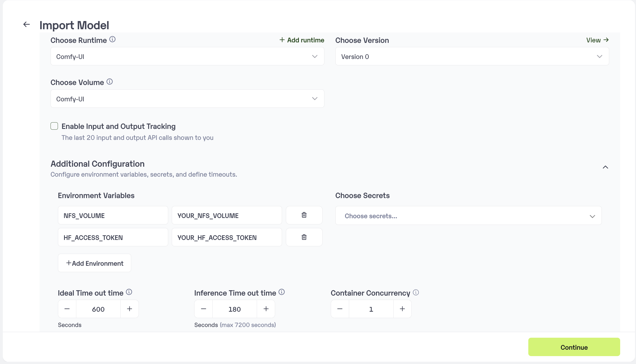Image resolution: width=636 pixels, height=364 pixels.
Task: Enable Input and Output Tracking checkbox
Action: (54, 126)
